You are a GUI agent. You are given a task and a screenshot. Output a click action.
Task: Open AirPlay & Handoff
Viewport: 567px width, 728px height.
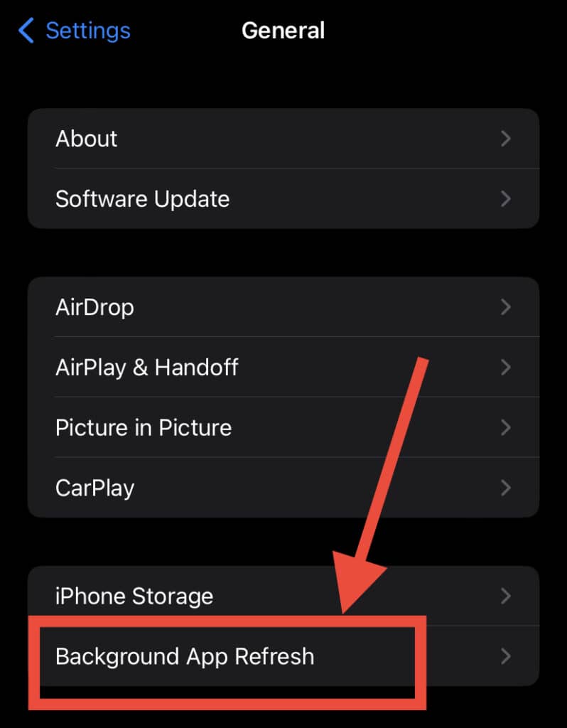click(283, 368)
